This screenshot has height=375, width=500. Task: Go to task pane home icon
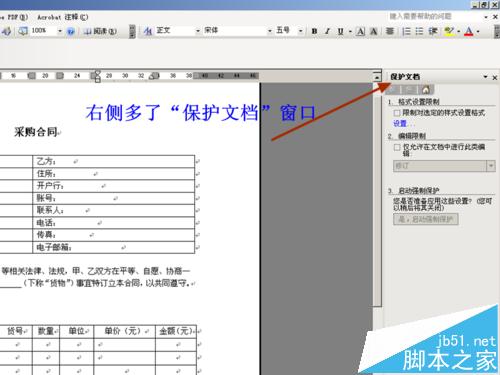426,89
